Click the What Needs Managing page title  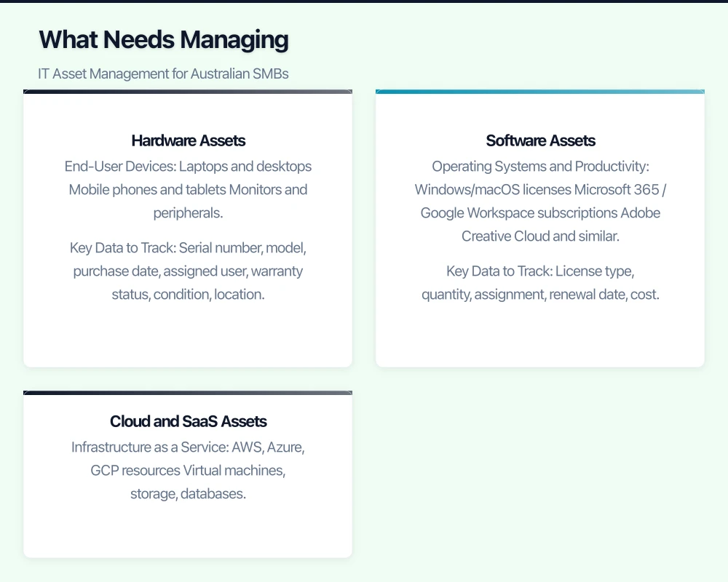click(x=163, y=39)
